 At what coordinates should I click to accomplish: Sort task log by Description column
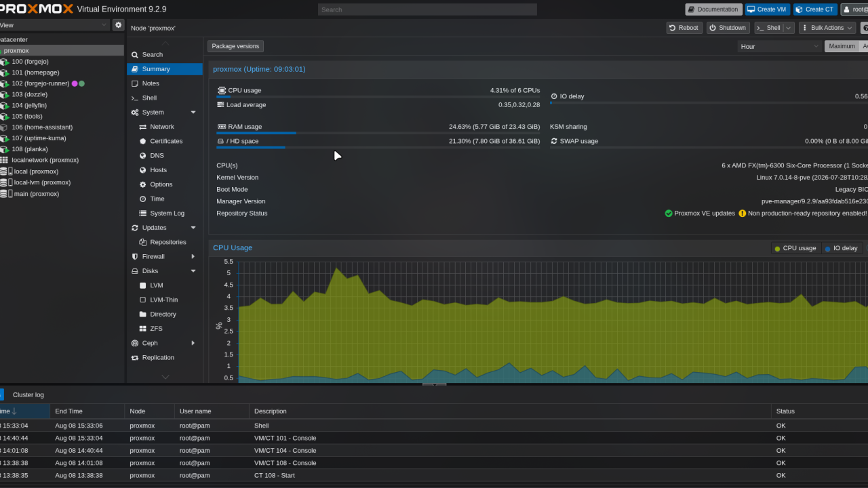510,411
